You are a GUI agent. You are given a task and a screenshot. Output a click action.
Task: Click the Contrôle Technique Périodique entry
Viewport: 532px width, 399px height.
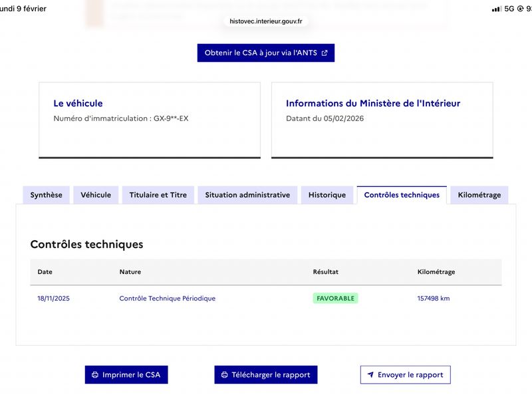[x=168, y=299]
